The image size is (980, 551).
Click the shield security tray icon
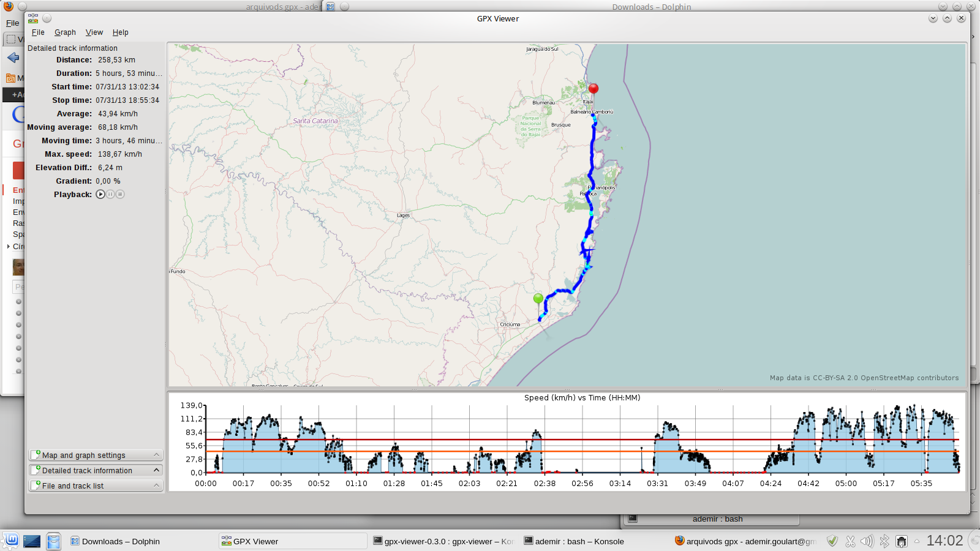[832, 541]
